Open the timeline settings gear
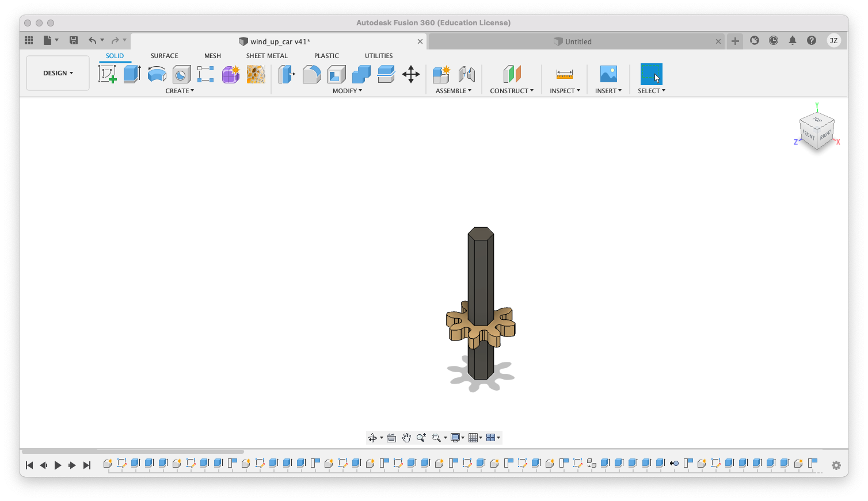The width and height of the screenshot is (868, 501). tap(836, 465)
